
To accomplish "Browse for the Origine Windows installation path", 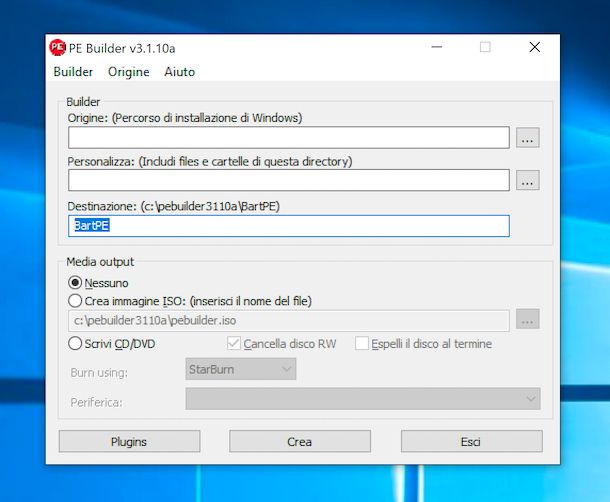I will pyautogui.click(x=528, y=138).
